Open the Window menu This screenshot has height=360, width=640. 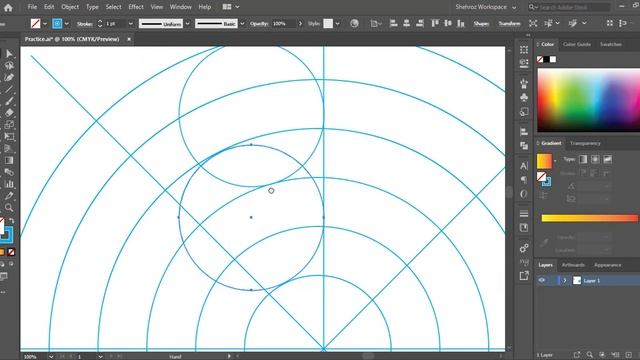tap(180, 7)
